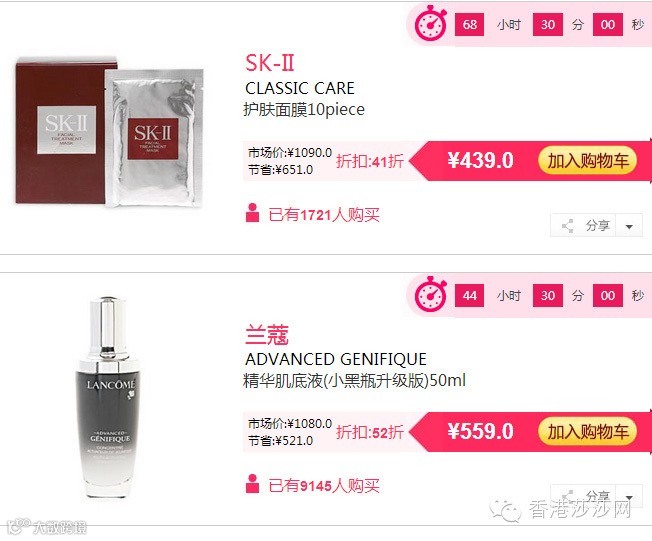Screen dimensions: 652x541
Task: Click the WeChat logo in the watermark
Action: (x=505, y=509)
